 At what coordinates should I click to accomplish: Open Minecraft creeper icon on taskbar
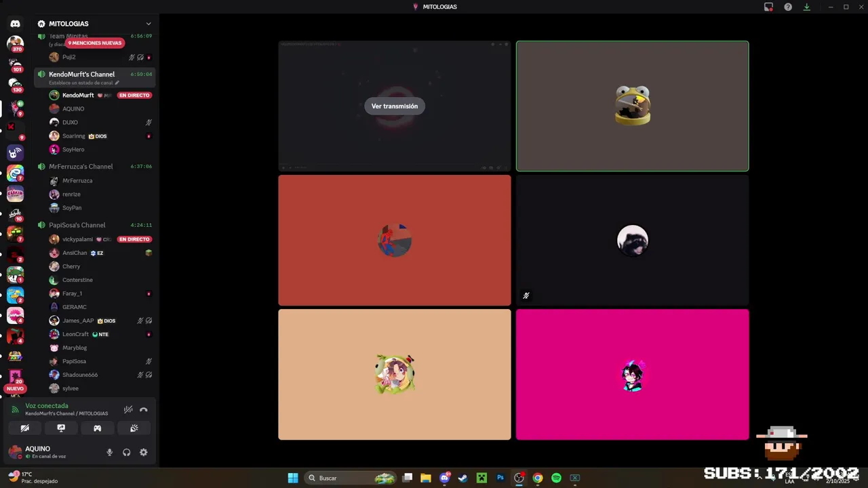click(x=481, y=478)
